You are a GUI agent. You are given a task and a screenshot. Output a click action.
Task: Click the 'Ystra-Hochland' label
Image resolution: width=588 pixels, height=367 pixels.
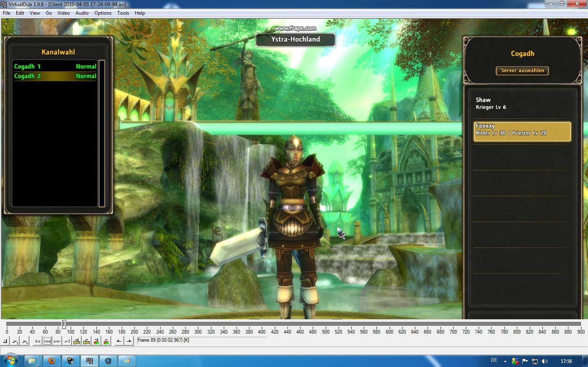point(295,40)
